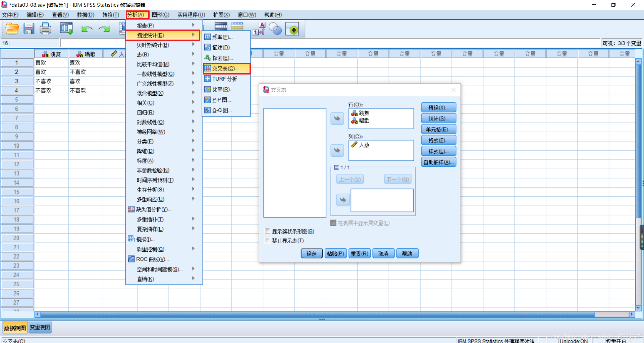644x343 pixels.
Task: Expand the 降维(D) submenu
Action: coord(164,151)
